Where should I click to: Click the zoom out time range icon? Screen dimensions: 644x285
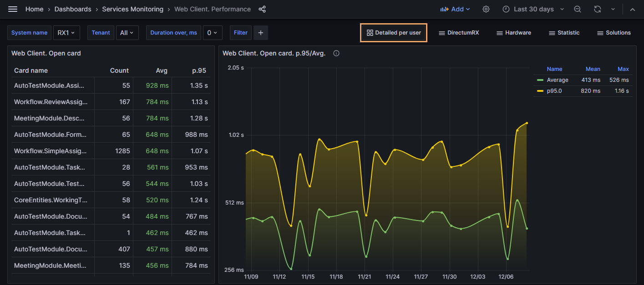578,9
